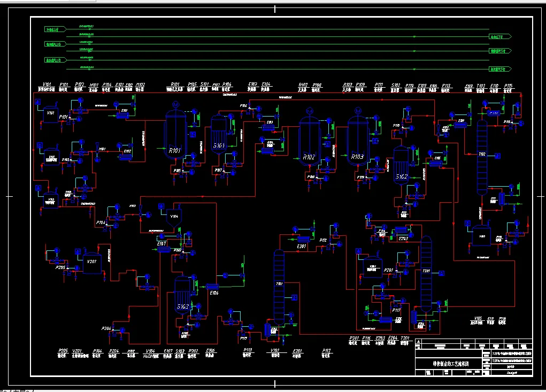Screen dimensions: 546x392
Task: Select "P112" in the bottom equipment legend
Action: click(x=327, y=351)
